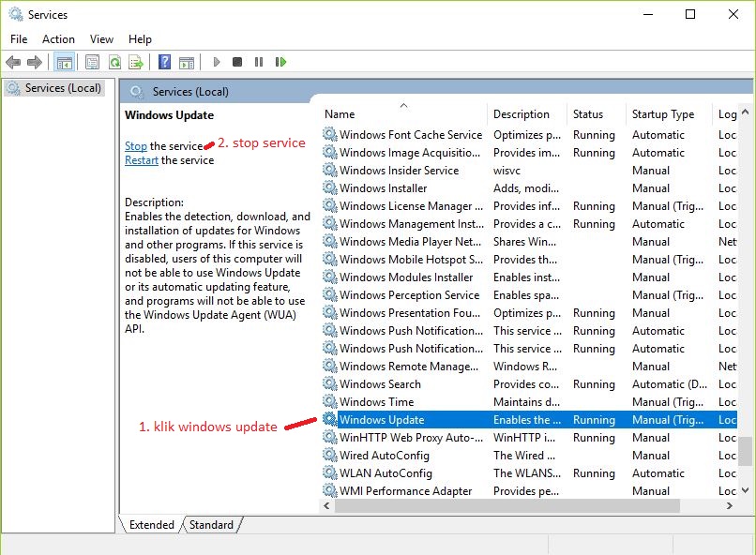Select the Export List toolbar icon
This screenshot has height=555, width=756.
coord(138,62)
